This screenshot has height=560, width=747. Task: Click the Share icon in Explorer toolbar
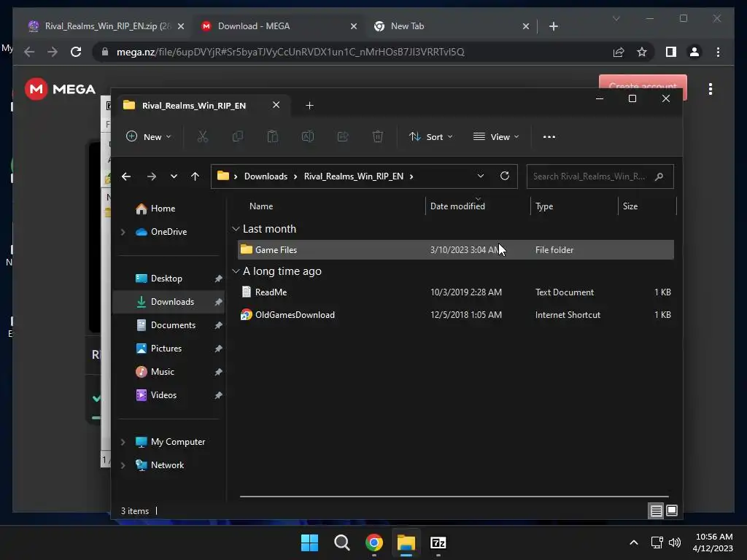343,136
